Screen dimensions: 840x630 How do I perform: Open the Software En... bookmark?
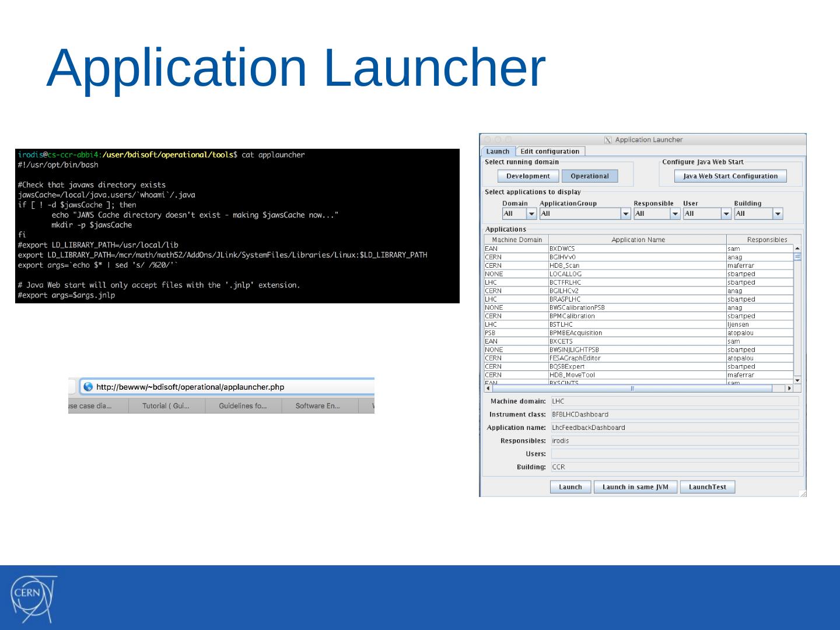(x=318, y=406)
